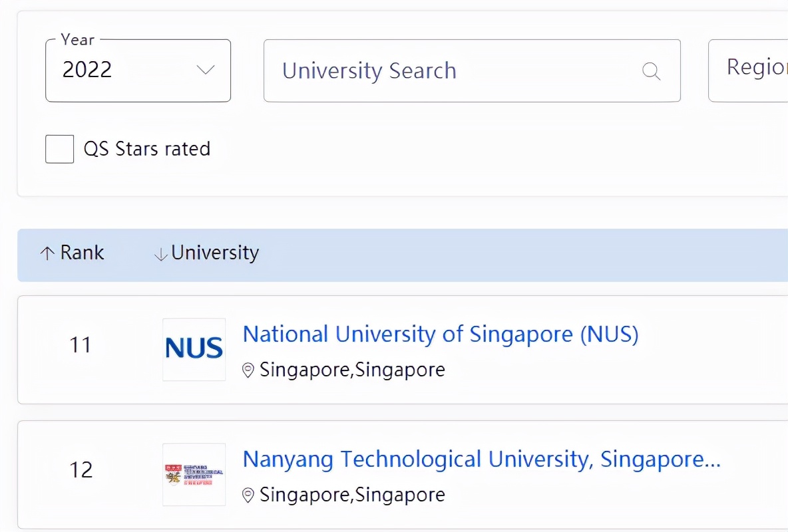Click the Nanyang Technological University logo

pos(194,473)
